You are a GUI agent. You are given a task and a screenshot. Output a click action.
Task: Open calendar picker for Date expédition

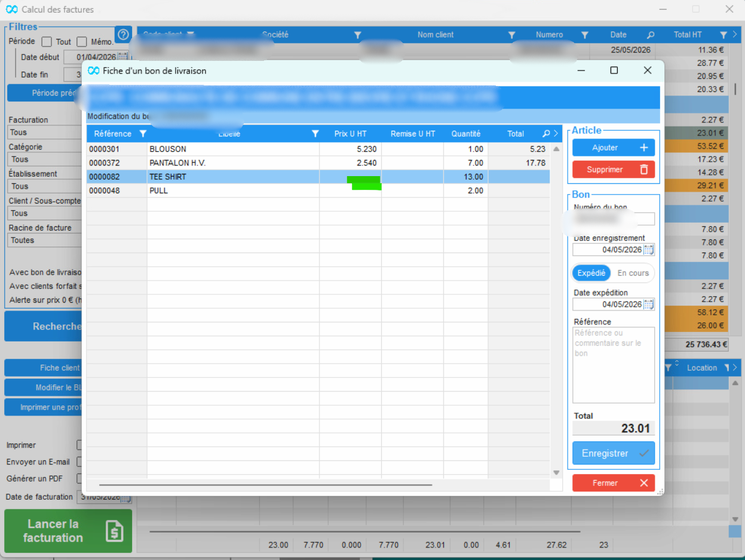(649, 304)
